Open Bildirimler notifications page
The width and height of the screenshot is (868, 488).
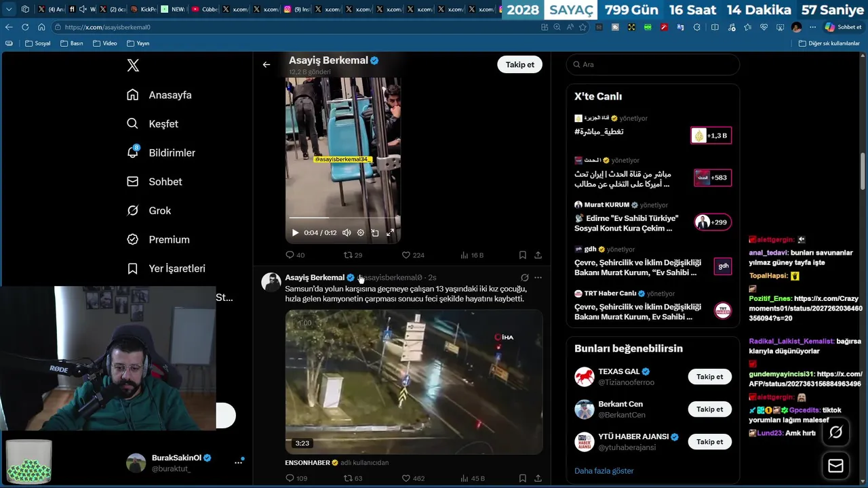[161, 152]
